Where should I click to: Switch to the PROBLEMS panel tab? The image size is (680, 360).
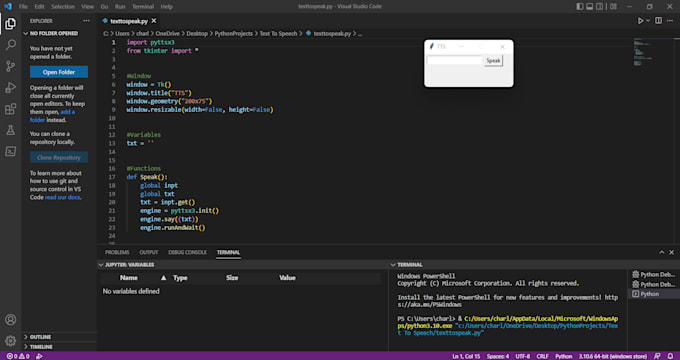click(117, 252)
